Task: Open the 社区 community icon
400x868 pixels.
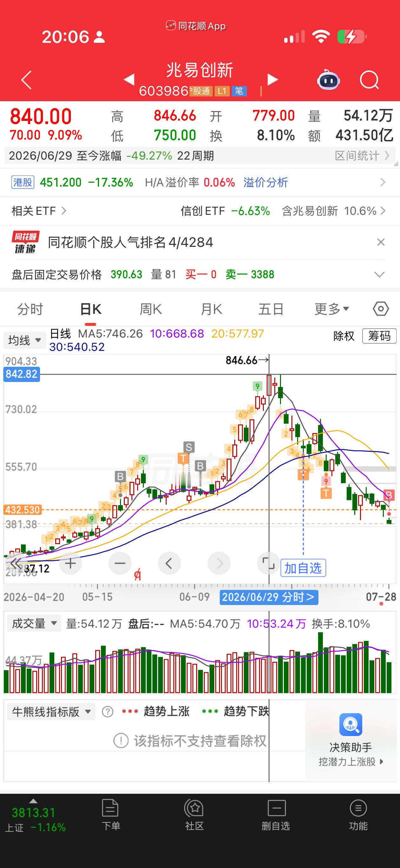Action: 194,815
